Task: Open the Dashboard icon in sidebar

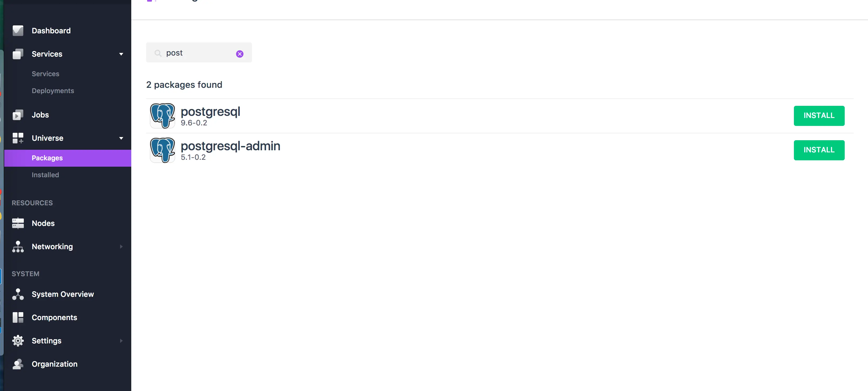Action: coord(18,31)
